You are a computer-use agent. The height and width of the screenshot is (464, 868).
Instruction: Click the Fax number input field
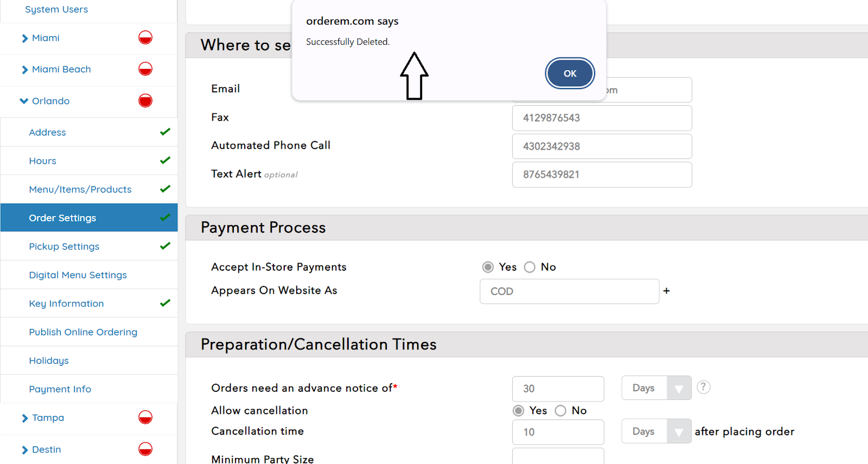click(x=602, y=118)
